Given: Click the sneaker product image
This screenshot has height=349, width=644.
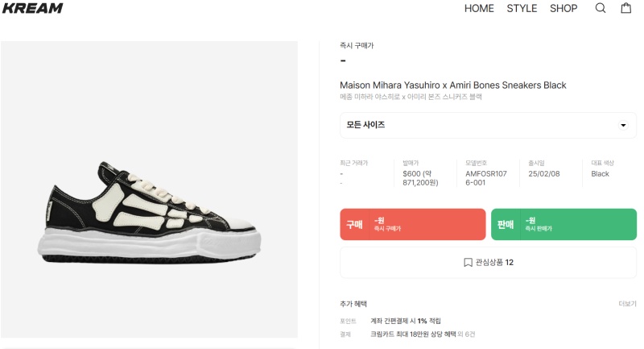Looking at the screenshot, I should 150,210.
